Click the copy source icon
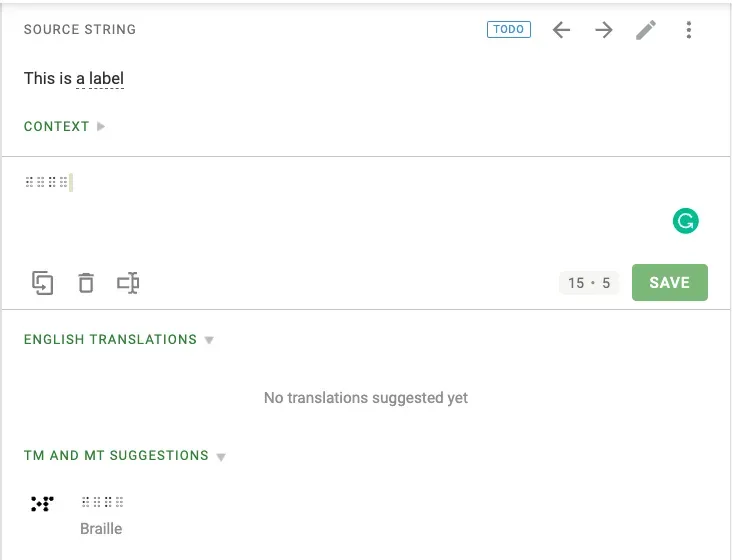Image resolution: width=732 pixels, height=560 pixels. tap(42, 283)
